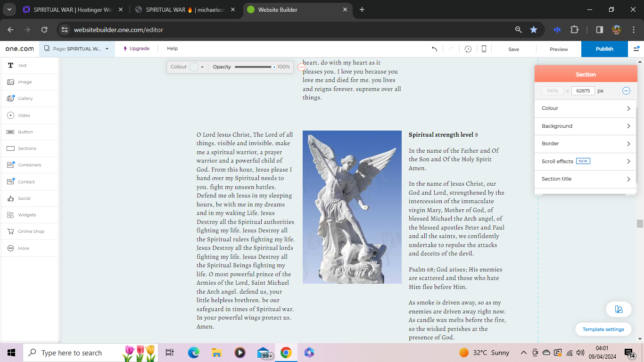Open more options in Section panel header row
Viewport: 644px width, 362px height.
tap(626, 91)
